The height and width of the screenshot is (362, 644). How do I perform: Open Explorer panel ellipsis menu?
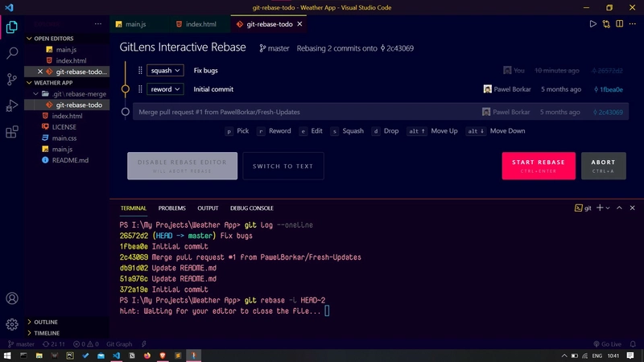pyautogui.click(x=97, y=24)
